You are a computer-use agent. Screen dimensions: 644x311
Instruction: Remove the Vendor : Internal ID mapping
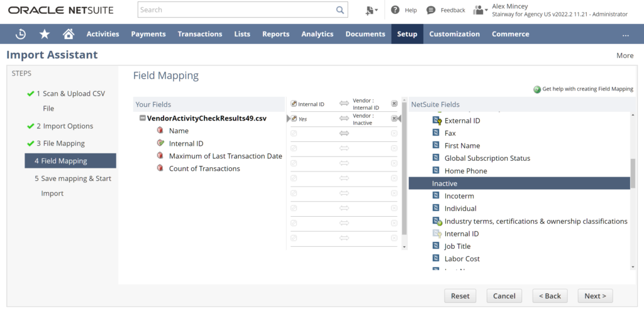[x=394, y=104]
